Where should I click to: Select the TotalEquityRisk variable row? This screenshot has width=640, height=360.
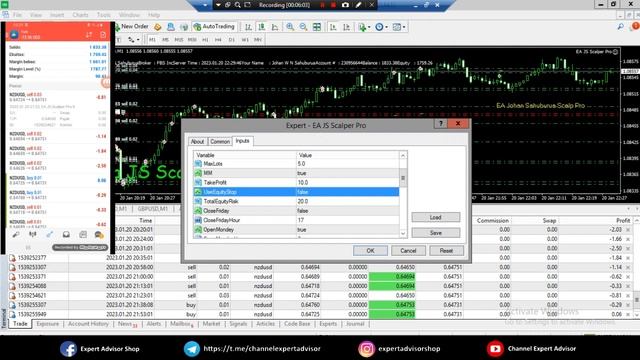tap(296, 201)
